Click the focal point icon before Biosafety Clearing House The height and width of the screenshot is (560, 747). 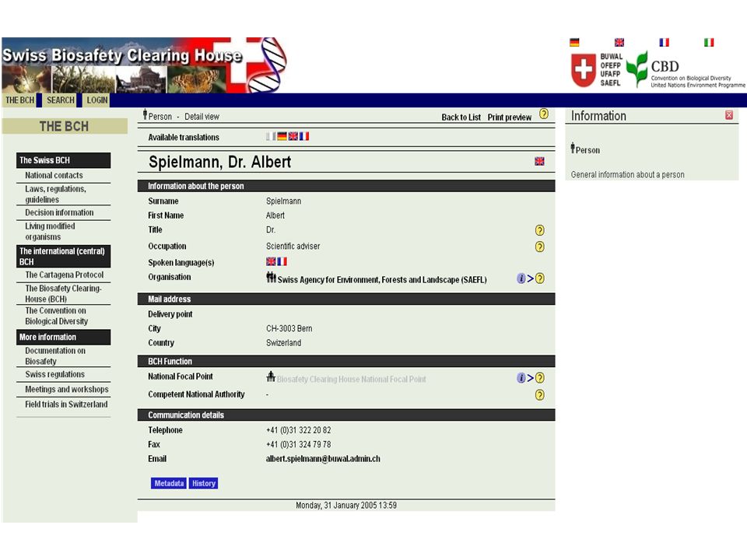click(271, 376)
